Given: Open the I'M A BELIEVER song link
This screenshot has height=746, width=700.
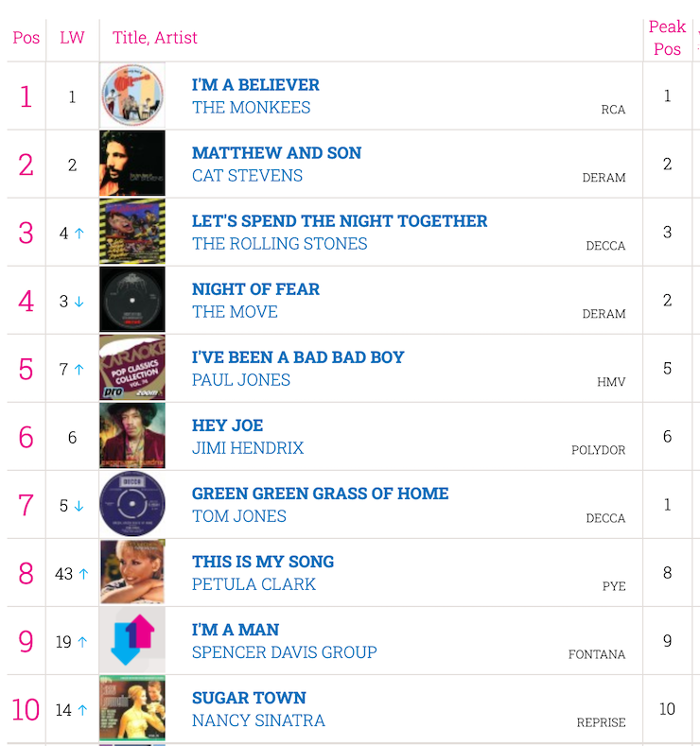Looking at the screenshot, I should pyautogui.click(x=255, y=85).
